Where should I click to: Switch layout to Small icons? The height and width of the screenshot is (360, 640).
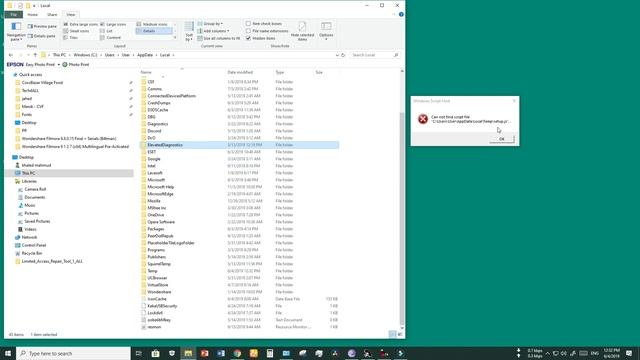pyautogui.click(x=76, y=31)
